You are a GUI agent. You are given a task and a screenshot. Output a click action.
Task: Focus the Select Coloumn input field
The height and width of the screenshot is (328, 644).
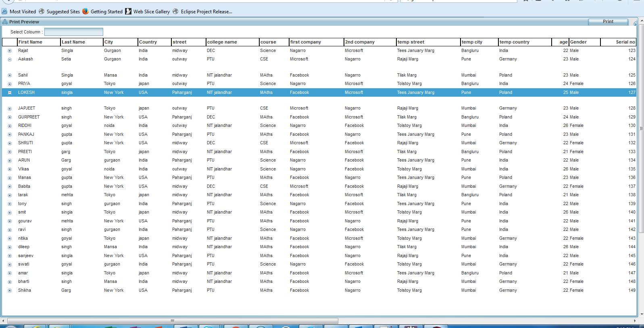pos(74,32)
